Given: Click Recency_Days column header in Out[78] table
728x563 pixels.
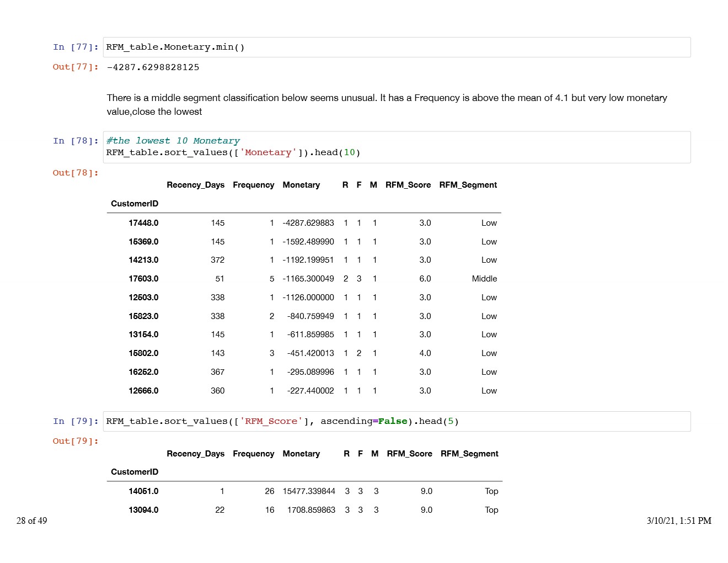Looking at the screenshot, I should click(195, 185).
